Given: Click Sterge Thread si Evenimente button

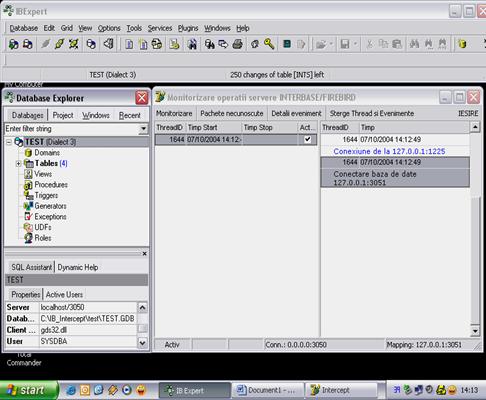Looking at the screenshot, I should 372,114.
